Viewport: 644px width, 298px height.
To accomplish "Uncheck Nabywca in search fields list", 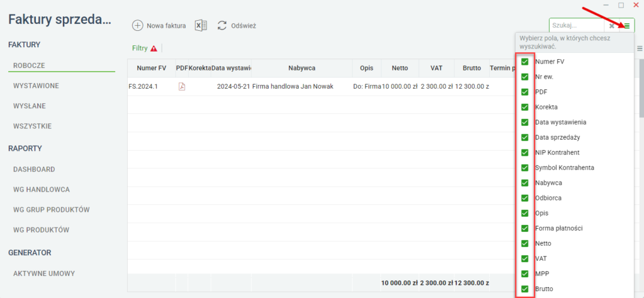I will [x=525, y=183].
